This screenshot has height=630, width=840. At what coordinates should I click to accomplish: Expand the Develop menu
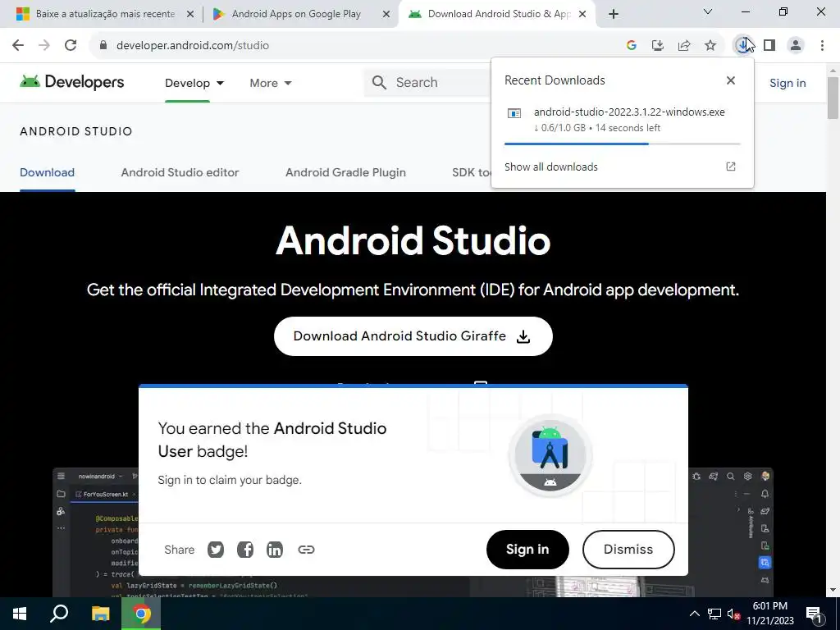pyautogui.click(x=194, y=83)
